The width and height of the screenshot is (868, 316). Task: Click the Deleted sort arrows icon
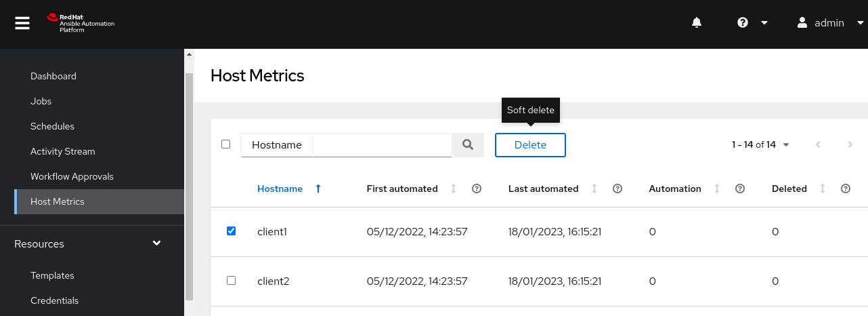click(x=823, y=189)
